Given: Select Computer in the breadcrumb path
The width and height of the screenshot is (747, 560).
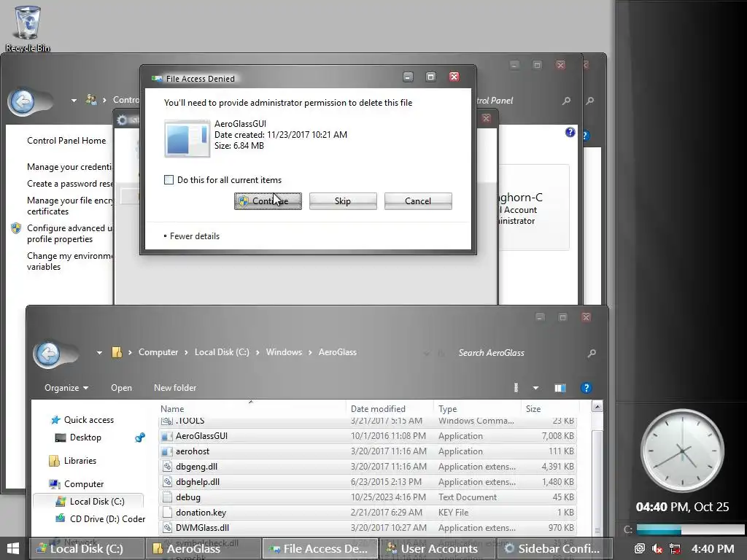Looking at the screenshot, I should 158,352.
